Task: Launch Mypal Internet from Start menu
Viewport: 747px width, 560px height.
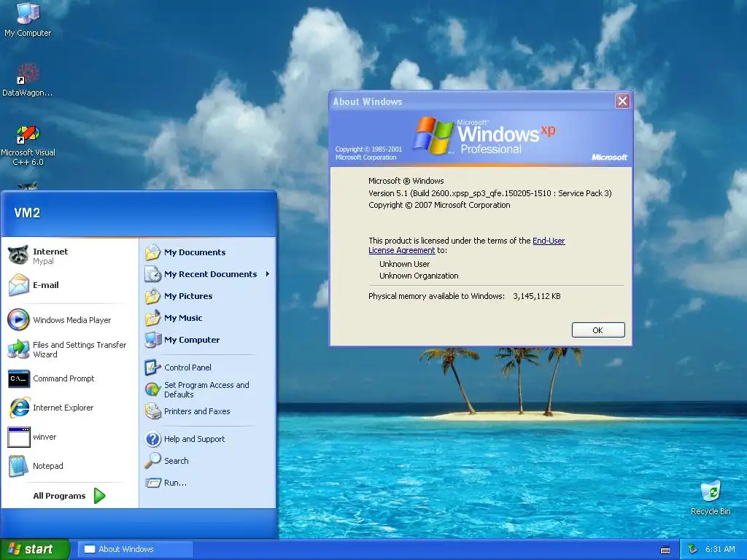Action: tap(71, 256)
